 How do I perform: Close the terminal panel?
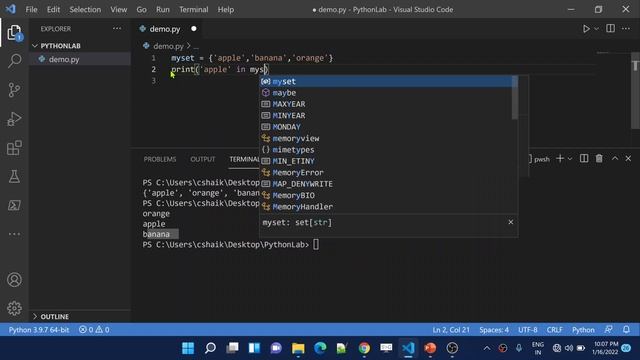click(628, 158)
